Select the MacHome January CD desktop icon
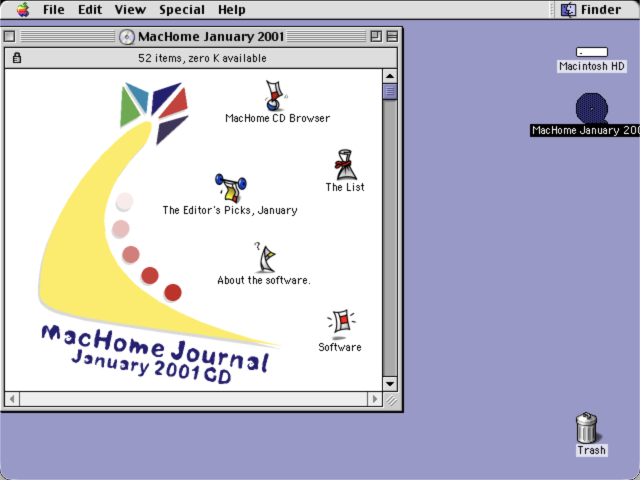This screenshot has width=640, height=480. pos(591,108)
